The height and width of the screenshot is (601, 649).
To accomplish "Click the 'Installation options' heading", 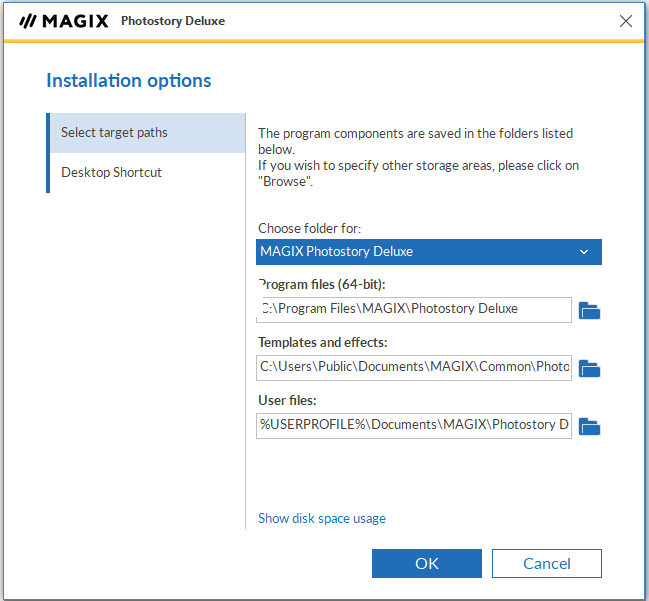I will coord(129,81).
